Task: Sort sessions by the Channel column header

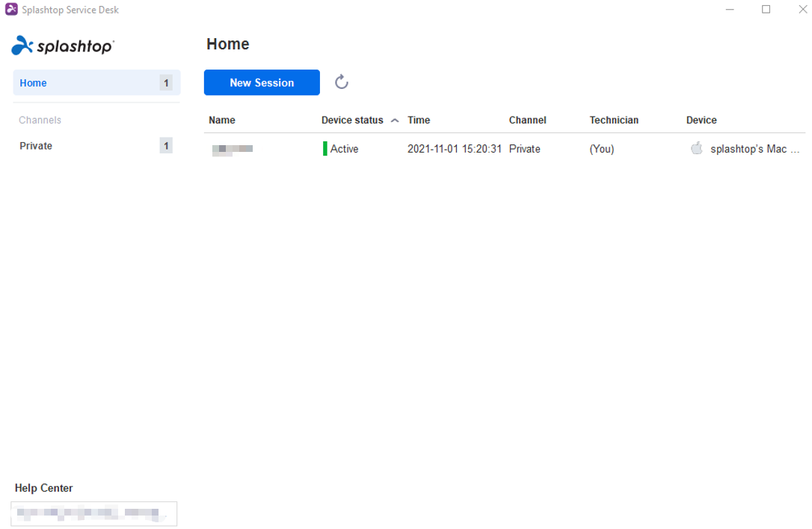Action: (527, 120)
